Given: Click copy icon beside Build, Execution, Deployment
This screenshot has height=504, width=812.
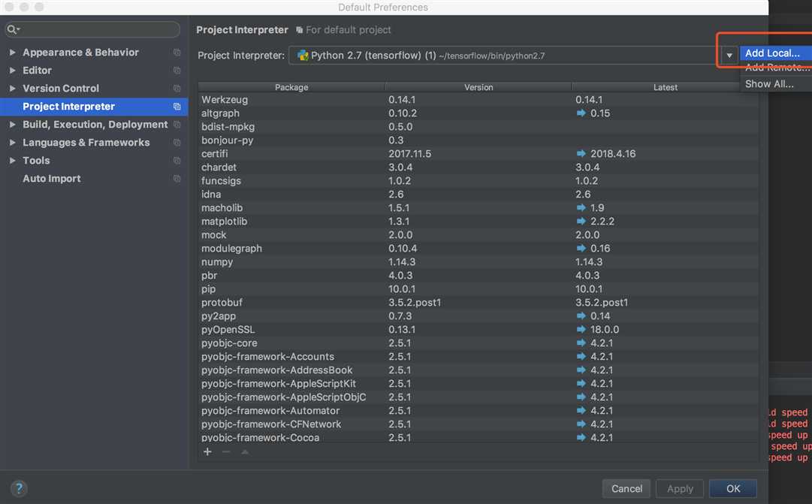Looking at the screenshot, I should 177,125.
